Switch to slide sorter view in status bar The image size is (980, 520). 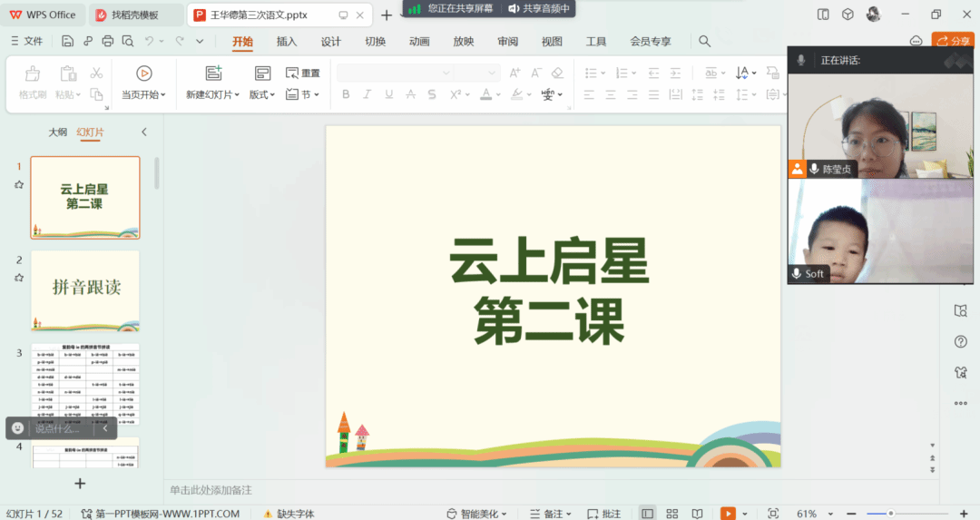point(672,514)
